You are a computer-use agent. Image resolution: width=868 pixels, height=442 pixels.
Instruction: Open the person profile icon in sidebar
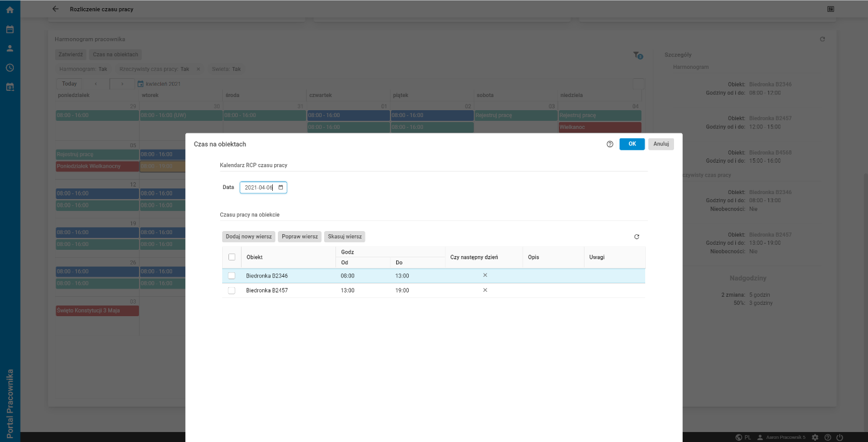[x=10, y=48]
